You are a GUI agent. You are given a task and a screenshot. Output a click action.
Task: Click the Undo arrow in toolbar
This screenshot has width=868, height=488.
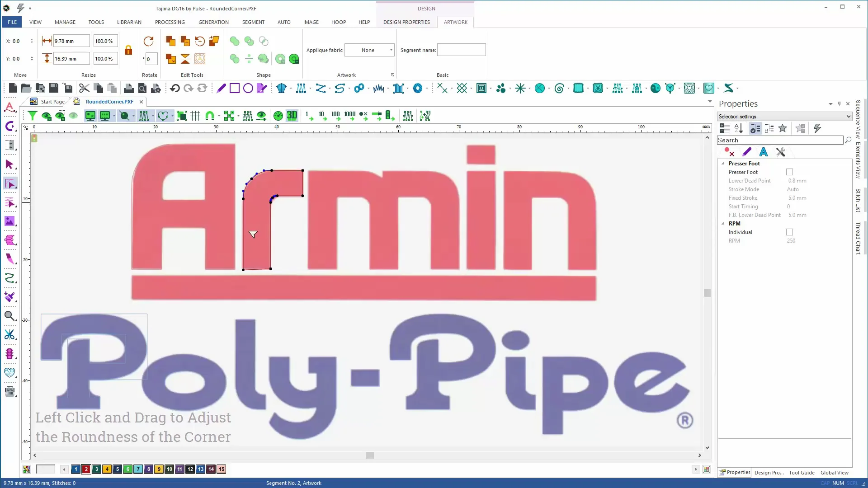tap(175, 89)
